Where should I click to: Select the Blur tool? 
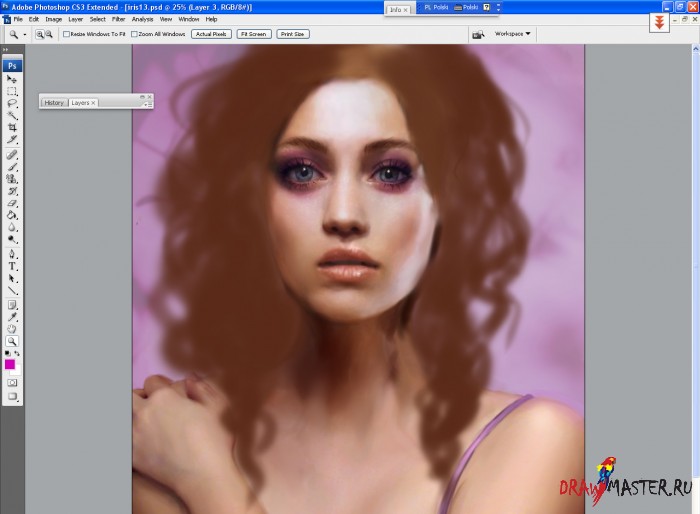click(12, 227)
